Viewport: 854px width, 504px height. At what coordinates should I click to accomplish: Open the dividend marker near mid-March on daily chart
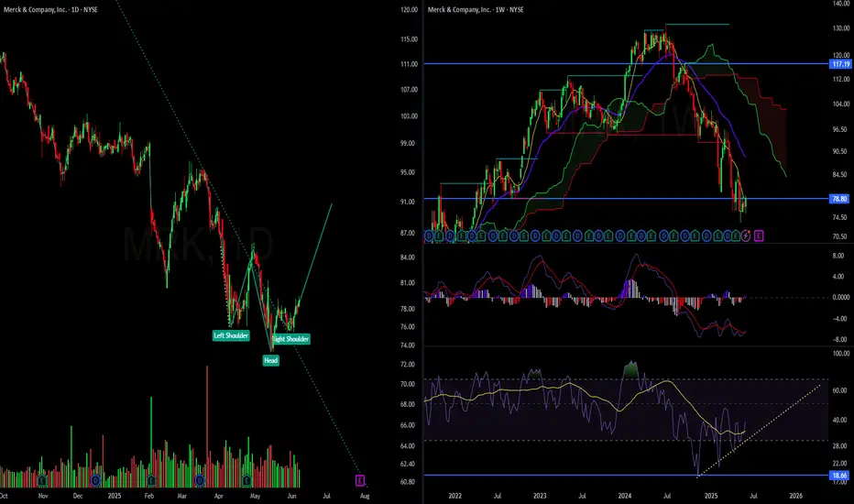[x=200, y=480]
